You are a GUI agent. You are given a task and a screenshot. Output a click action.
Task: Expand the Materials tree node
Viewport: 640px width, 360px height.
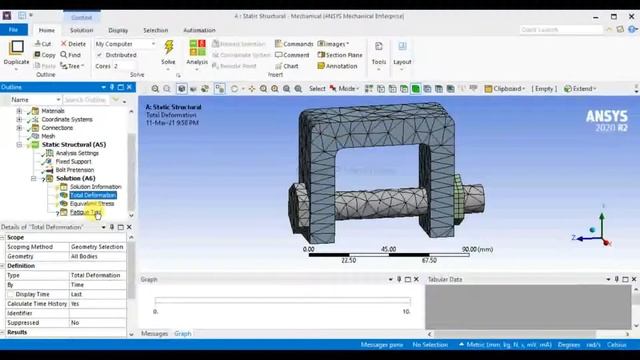tap(19, 111)
